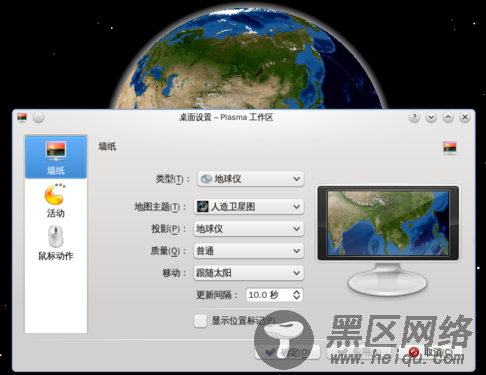The image size is (486, 375).
Task: Click the 地图主题(T) label
Action: click(x=160, y=207)
